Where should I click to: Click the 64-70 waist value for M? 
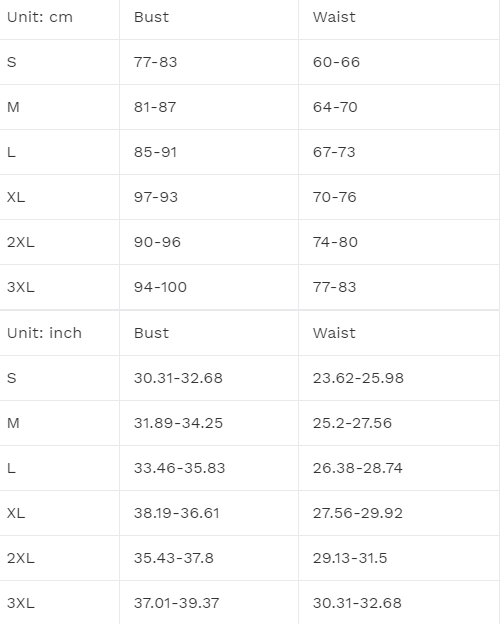pyautogui.click(x=335, y=107)
